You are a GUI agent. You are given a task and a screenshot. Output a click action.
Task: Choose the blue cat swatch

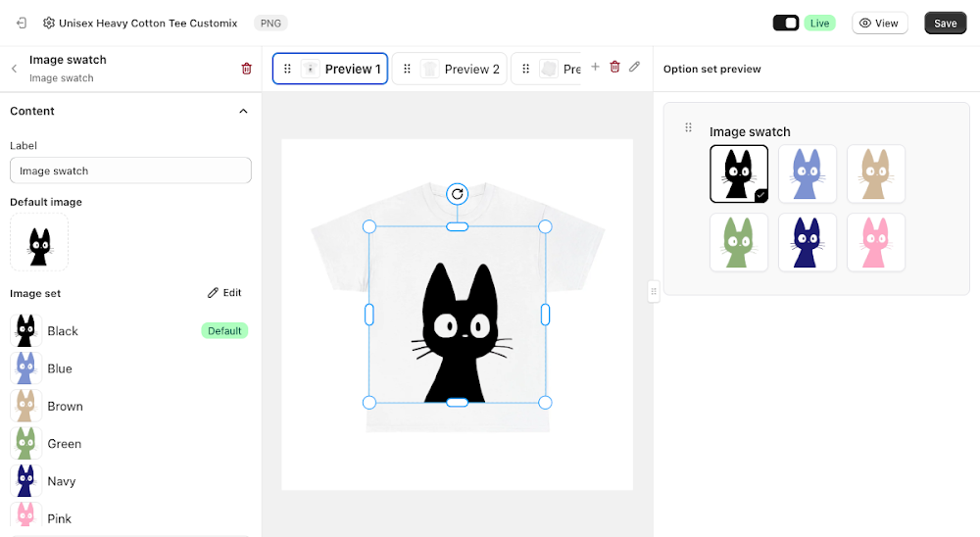click(808, 173)
